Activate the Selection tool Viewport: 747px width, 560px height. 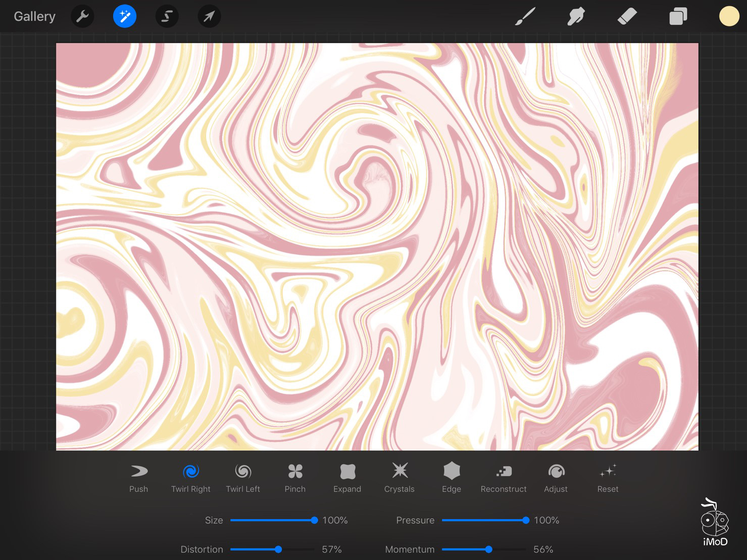click(x=167, y=17)
